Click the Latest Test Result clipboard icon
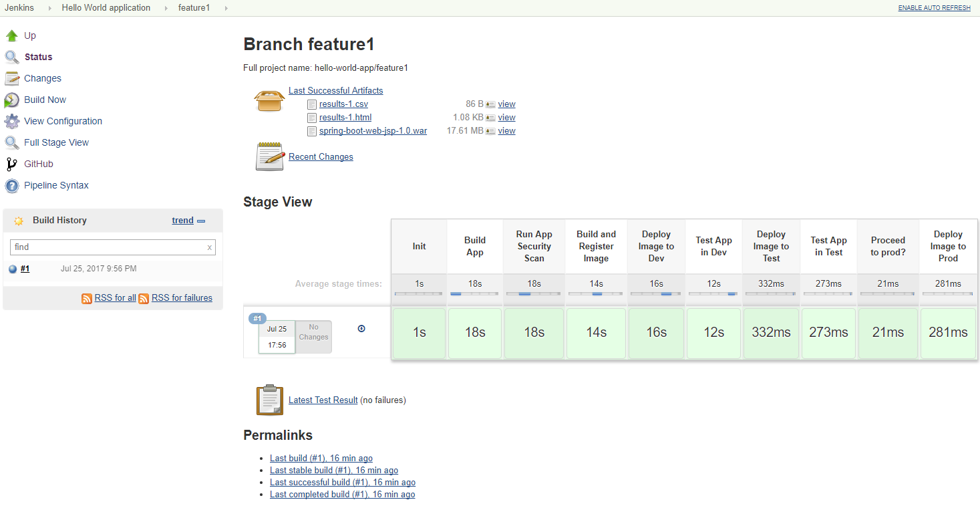980x506 pixels. click(270, 400)
